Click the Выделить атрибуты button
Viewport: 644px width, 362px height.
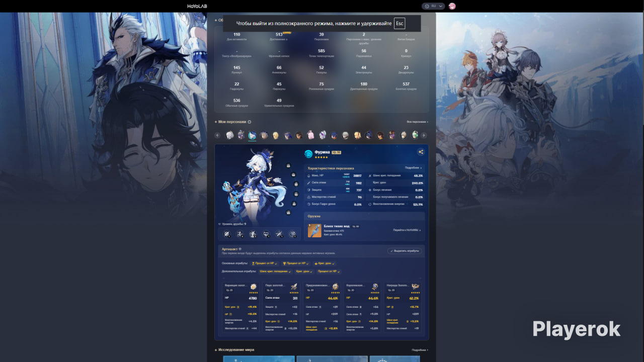pos(405,251)
